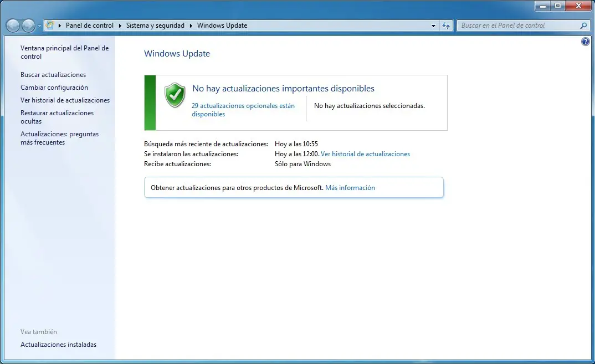This screenshot has width=595, height=364.
Task: Click Hoy a las 10:55 value
Action: click(x=296, y=144)
